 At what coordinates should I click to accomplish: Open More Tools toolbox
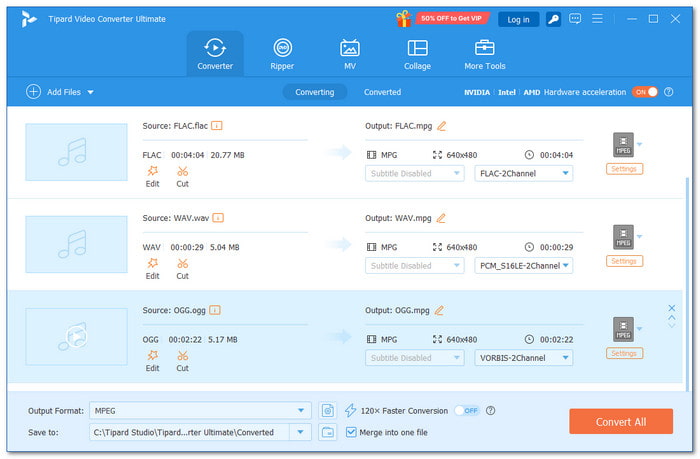(485, 54)
